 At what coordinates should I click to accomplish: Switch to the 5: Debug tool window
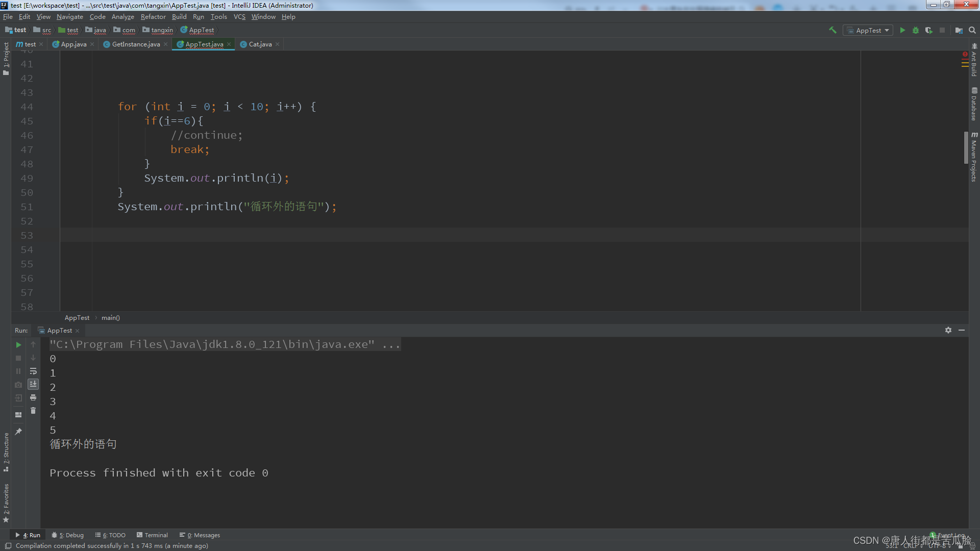pos(68,535)
